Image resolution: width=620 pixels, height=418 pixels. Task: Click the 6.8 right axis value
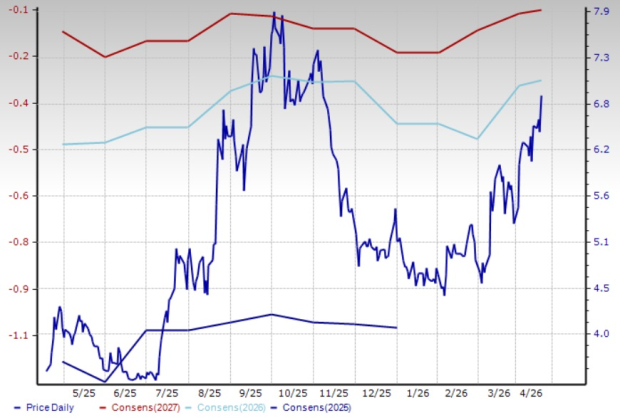point(603,104)
